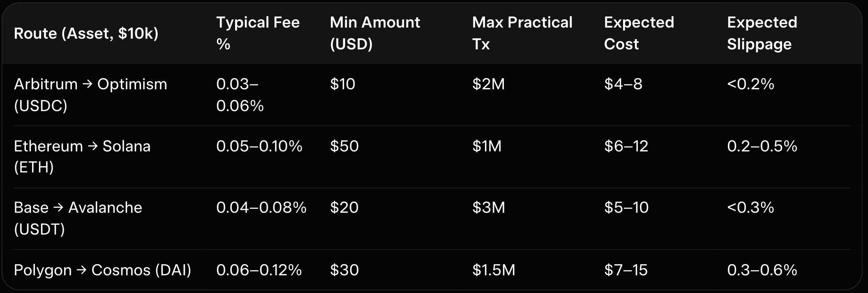Select the Base → Avalanche (USDT) route cell
Screen dimensions: 868x293
[x=78, y=218]
